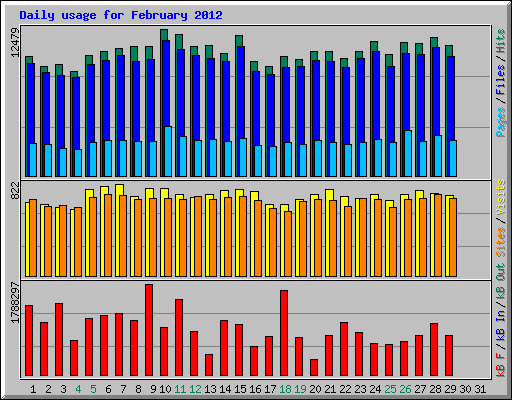Select the blue "Files" legend label
Screen dimensions: 512x400
pyautogui.click(x=501, y=80)
